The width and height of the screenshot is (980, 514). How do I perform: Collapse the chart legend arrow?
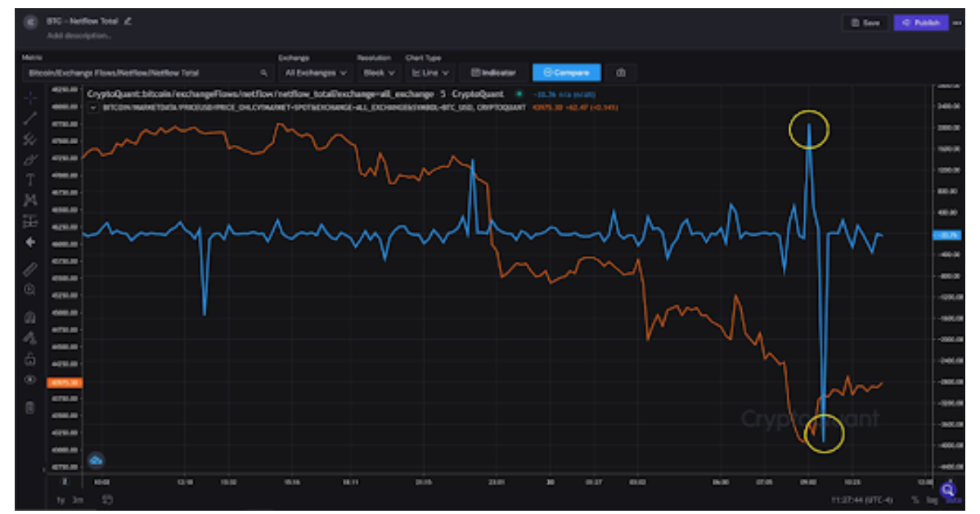click(x=93, y=107)
